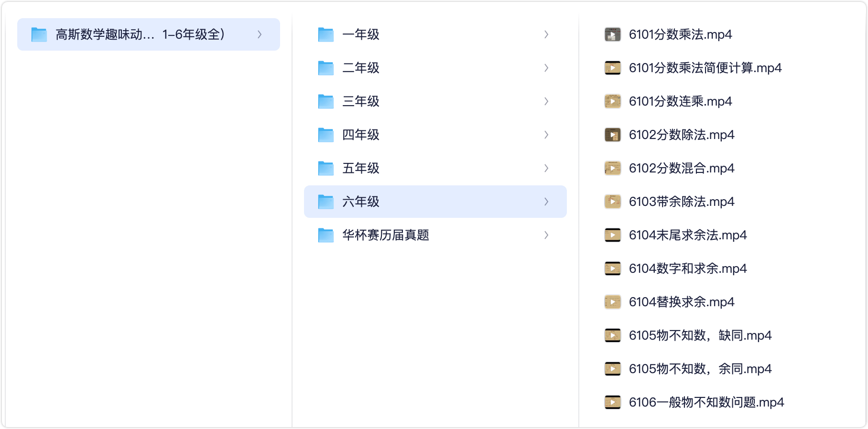Expand 华杯赛历届真题 chevron arrow
The height and width of the screenshot is (429, 868).
tap(546, 235)
